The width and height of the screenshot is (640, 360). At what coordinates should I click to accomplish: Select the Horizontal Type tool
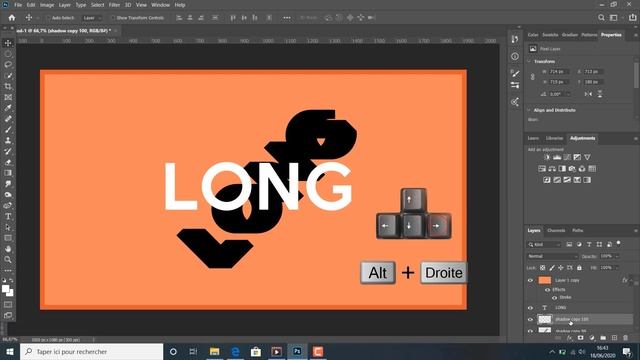point(8,216)
